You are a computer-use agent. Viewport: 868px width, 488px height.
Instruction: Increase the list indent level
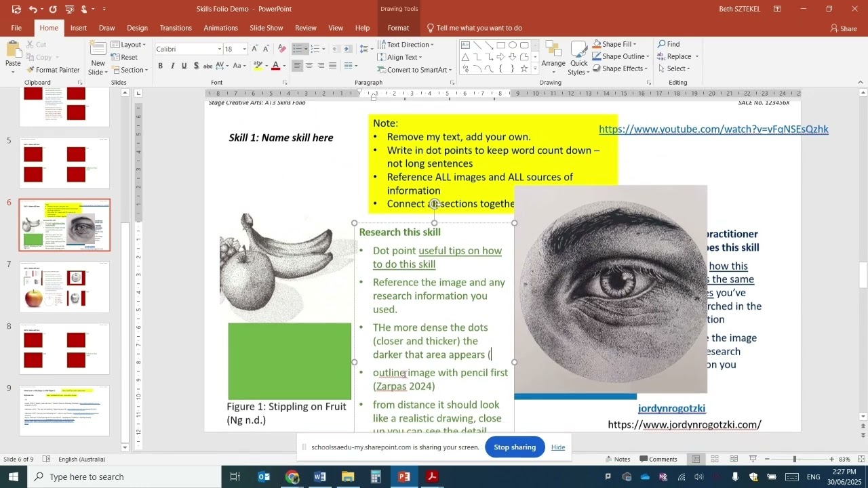347,49
